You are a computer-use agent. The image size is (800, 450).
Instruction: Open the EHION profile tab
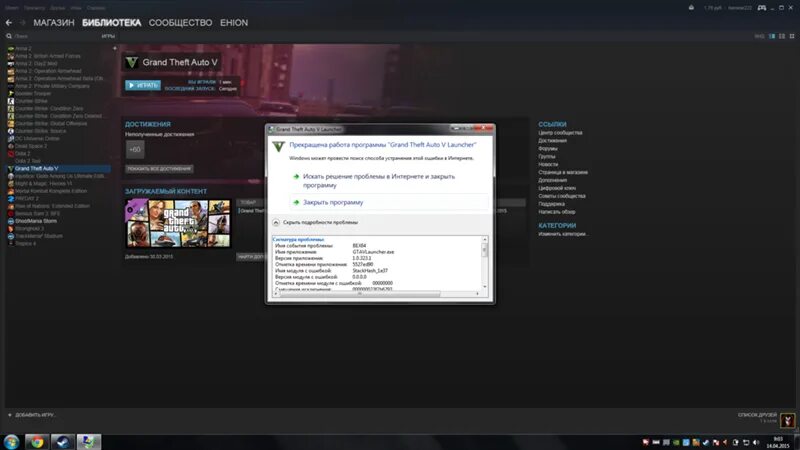coord(234,23)
